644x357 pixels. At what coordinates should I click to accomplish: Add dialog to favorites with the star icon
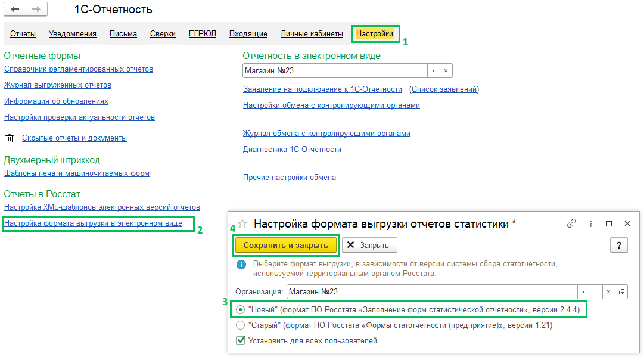tap(242, 224)
